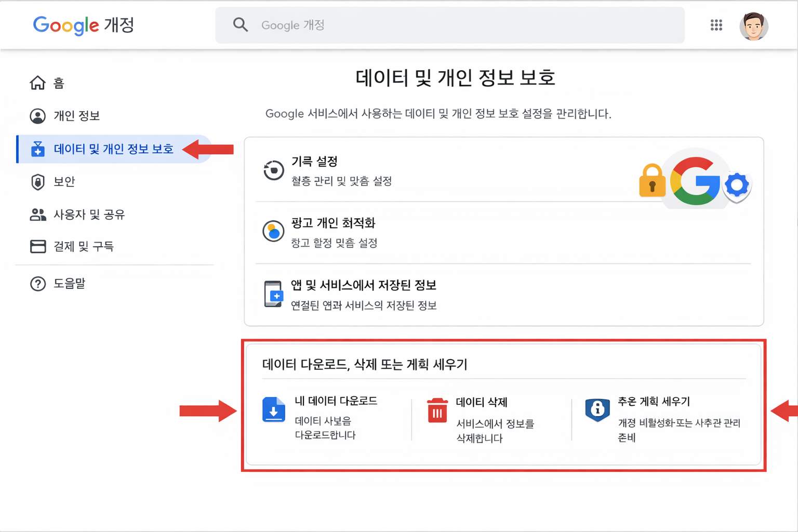Click the 기록 설정 history icon
The width and height of the screenshot is (798, 532).
point(273,170)
